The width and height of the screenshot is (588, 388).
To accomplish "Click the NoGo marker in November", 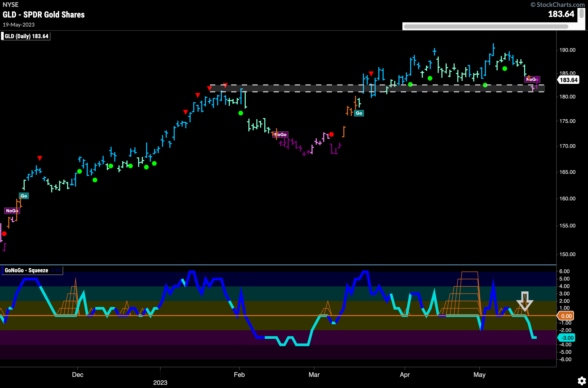I will click(12, 211).
